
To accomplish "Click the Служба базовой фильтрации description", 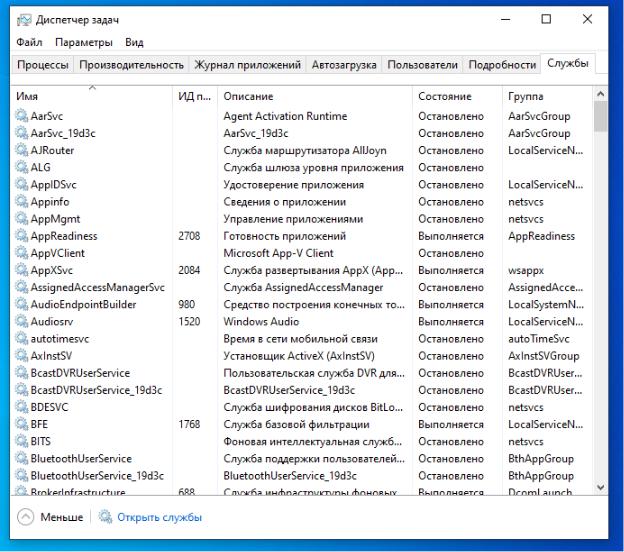I will click(x=296, y=424).
